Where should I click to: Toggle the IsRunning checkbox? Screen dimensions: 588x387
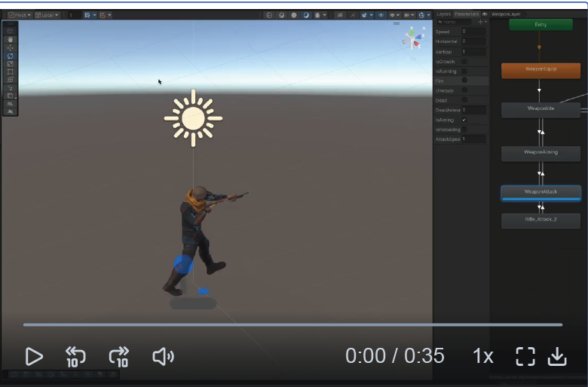(x=464, y=72)
